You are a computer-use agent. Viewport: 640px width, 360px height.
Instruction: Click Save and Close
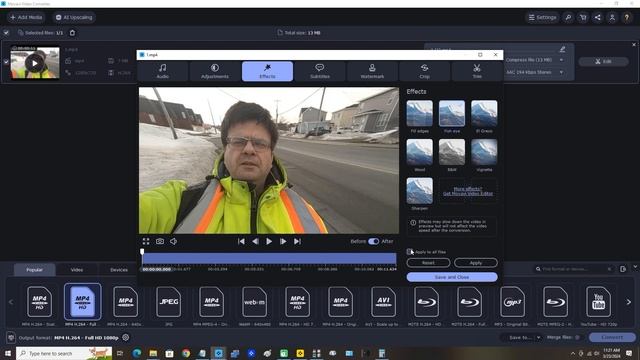452,277
